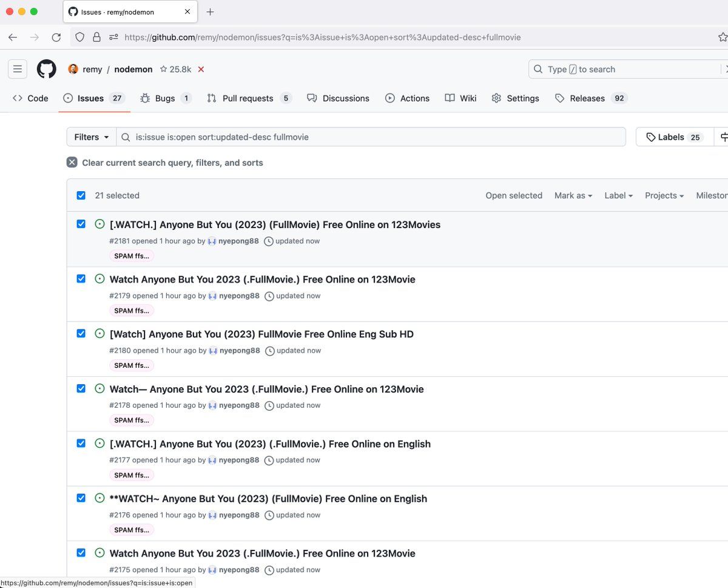This screenshot has width=728, height=588.
Task: Click the shield tracking protection icon
Action: (x=80, y=38)
